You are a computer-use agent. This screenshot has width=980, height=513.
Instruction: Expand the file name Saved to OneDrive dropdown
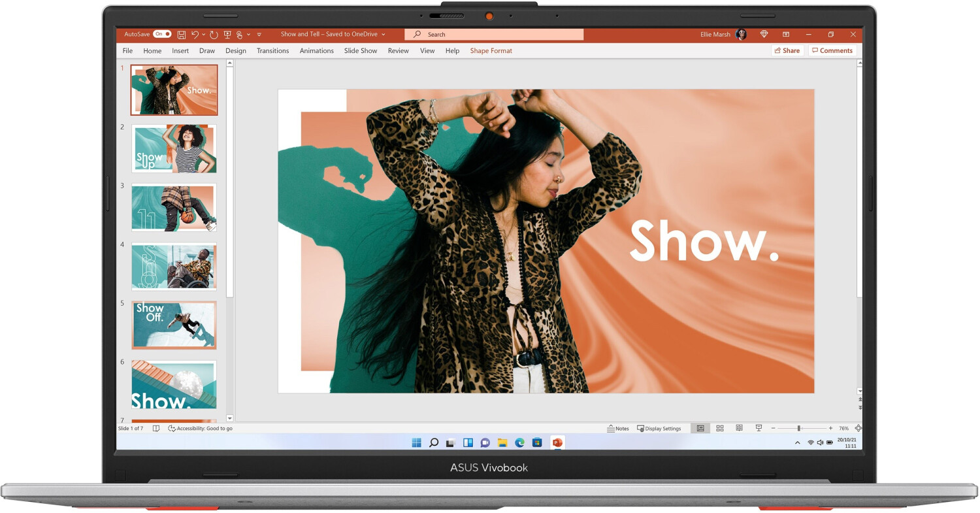(383, 35)
